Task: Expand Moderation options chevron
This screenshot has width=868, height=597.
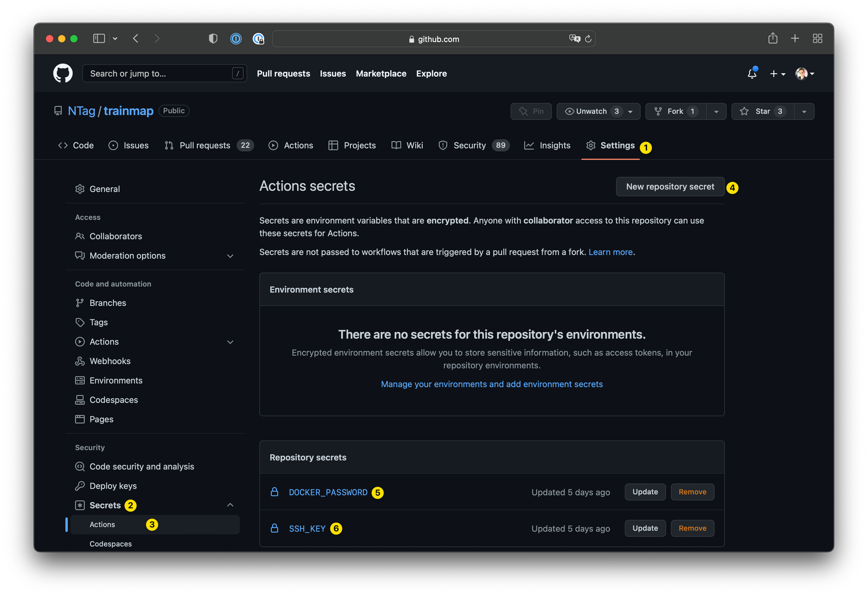Action: click(230, 256)
